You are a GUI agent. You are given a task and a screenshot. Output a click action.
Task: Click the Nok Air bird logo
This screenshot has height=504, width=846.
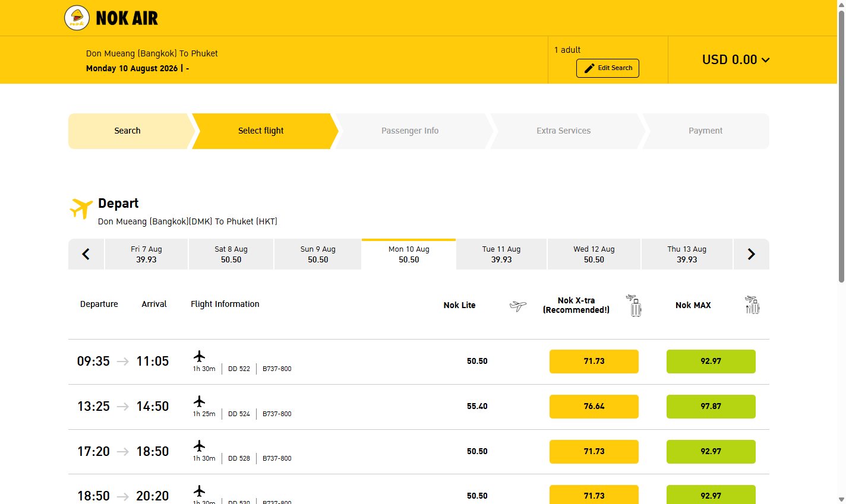[x=77, y=18]
